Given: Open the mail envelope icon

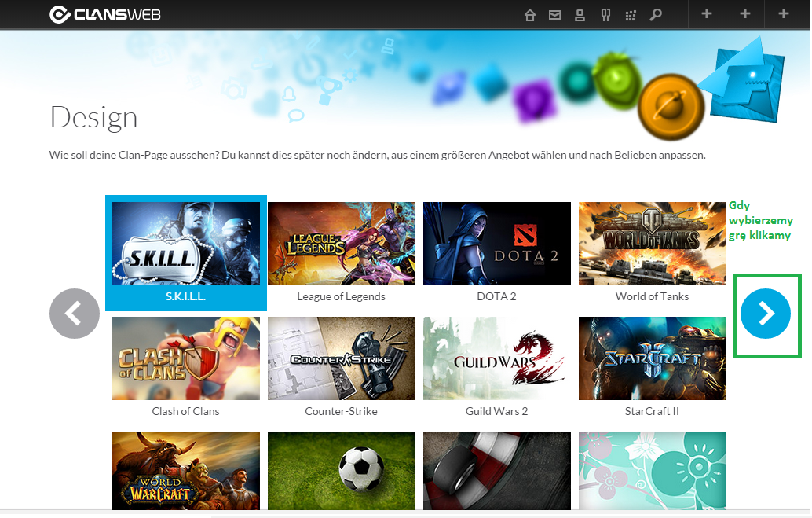Looking at the screenshot, I should click(554, 15).
